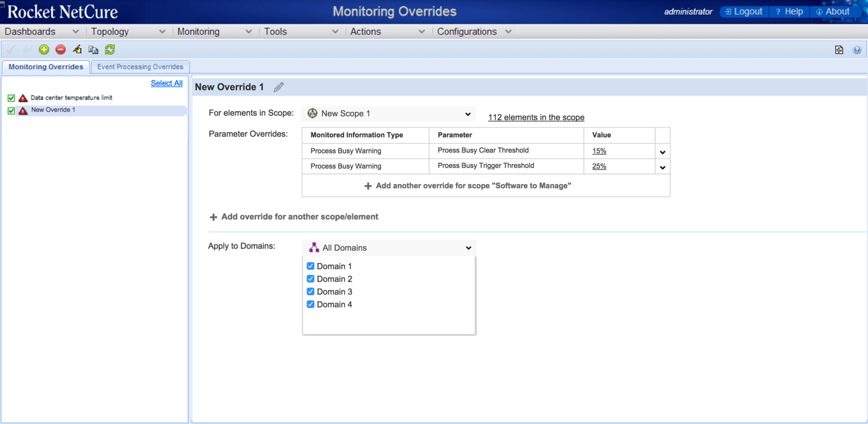Click the administrator user name
Viewport: 868px width, 424px height.
coord(688,11)
